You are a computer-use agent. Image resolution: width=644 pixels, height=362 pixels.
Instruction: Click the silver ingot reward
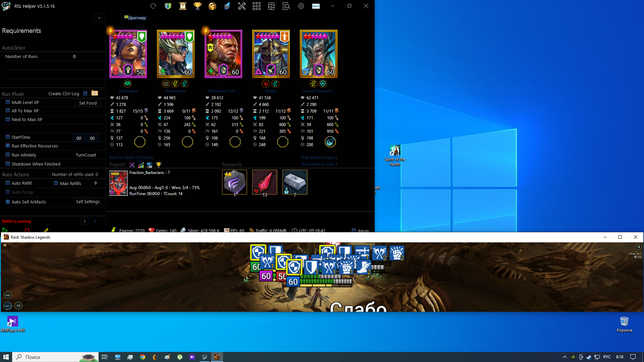pos(295,182)
